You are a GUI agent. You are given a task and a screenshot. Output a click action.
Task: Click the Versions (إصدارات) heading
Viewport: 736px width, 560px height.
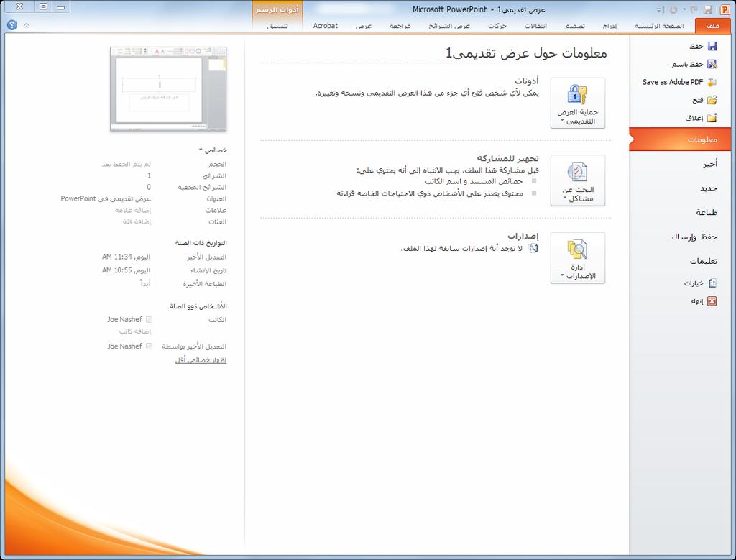tap(523, 236)
